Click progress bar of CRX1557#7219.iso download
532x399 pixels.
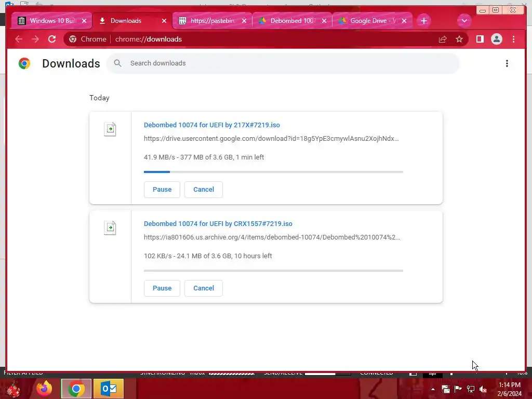(x=273, y=271)
